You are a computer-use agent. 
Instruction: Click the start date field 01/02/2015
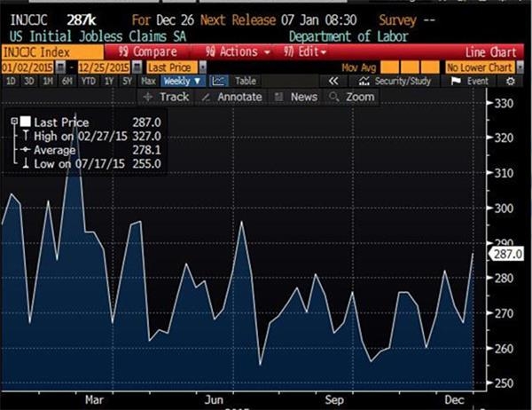click(x=25, y=67)
